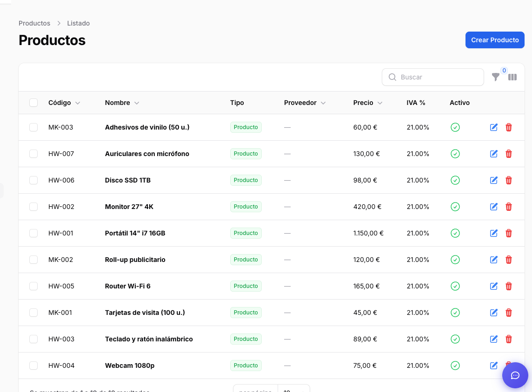Open edit for Disco SSD 1TB

(494, 180)
